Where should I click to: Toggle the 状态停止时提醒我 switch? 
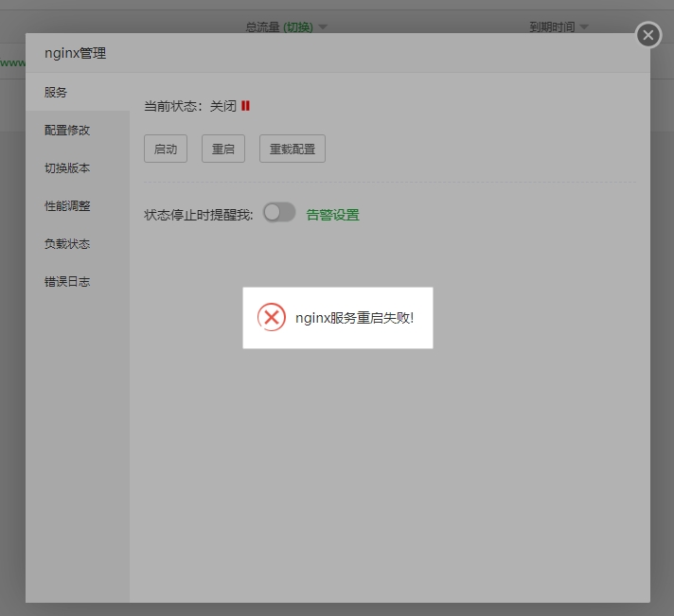(x=279, y=212)
